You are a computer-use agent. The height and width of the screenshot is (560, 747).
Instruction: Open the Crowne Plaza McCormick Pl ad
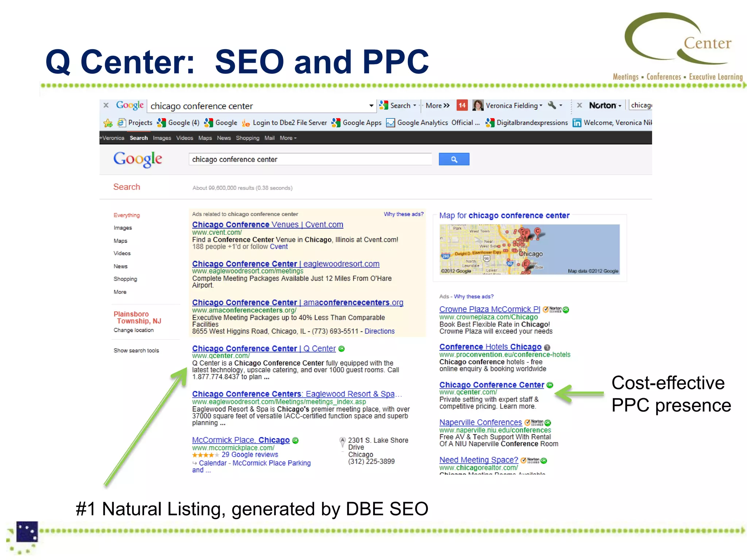click(489, 309)
